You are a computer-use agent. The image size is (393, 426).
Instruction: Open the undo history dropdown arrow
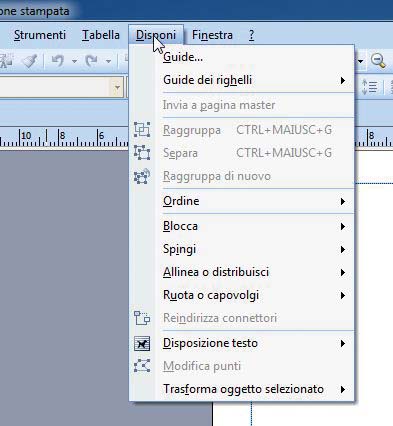(x=74, y=61)
